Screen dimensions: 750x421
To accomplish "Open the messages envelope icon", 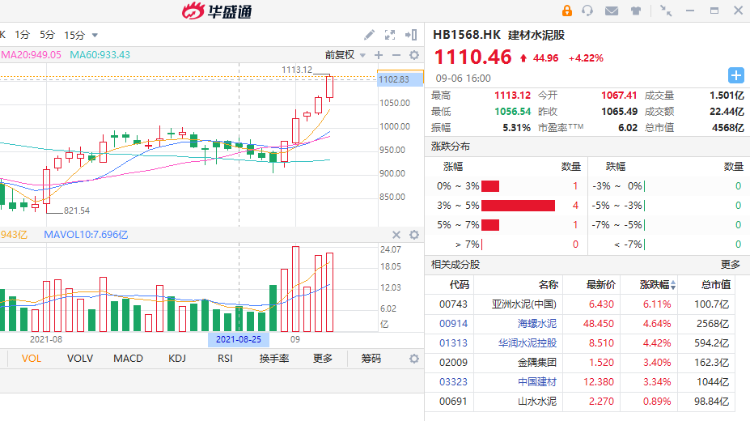I will (610, 11).
